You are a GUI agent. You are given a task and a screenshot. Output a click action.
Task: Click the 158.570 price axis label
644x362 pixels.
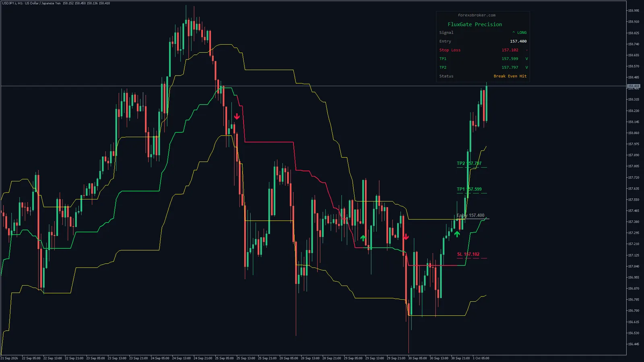tap(634, 66)
